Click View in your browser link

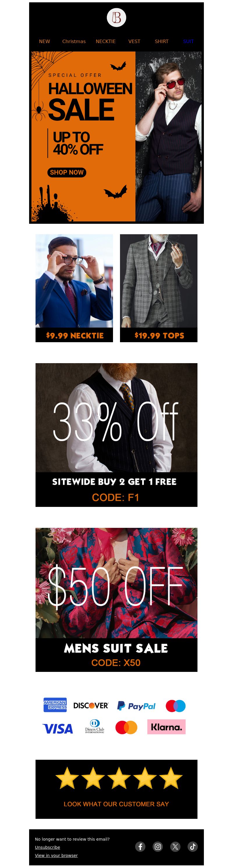click(x=56, y=855)
